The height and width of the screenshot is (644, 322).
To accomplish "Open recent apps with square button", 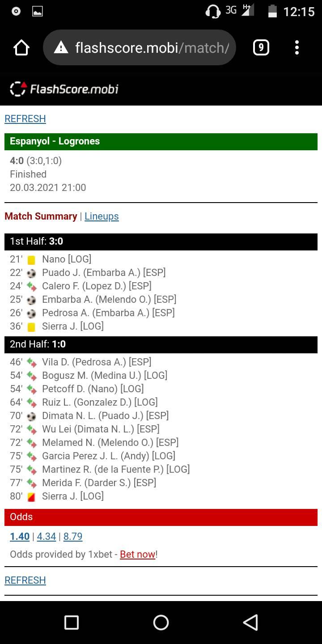I will pos(72,622).
